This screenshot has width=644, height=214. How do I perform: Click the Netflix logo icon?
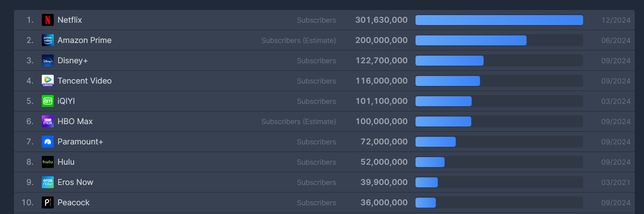[48, 20]
